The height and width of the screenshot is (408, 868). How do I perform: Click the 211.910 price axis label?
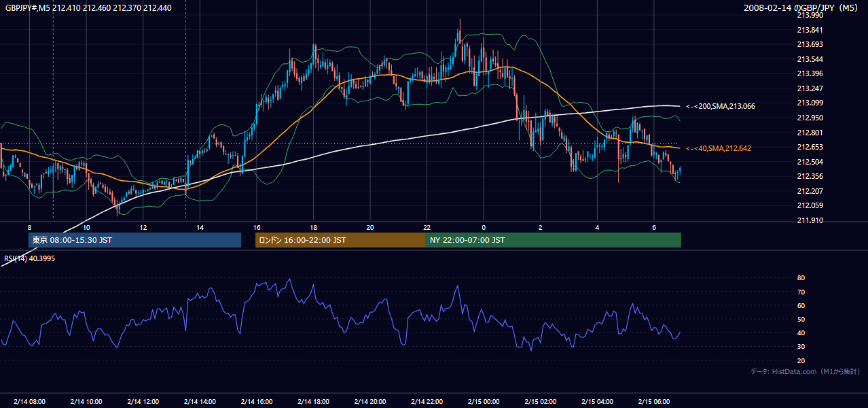[x=810, y=220]
